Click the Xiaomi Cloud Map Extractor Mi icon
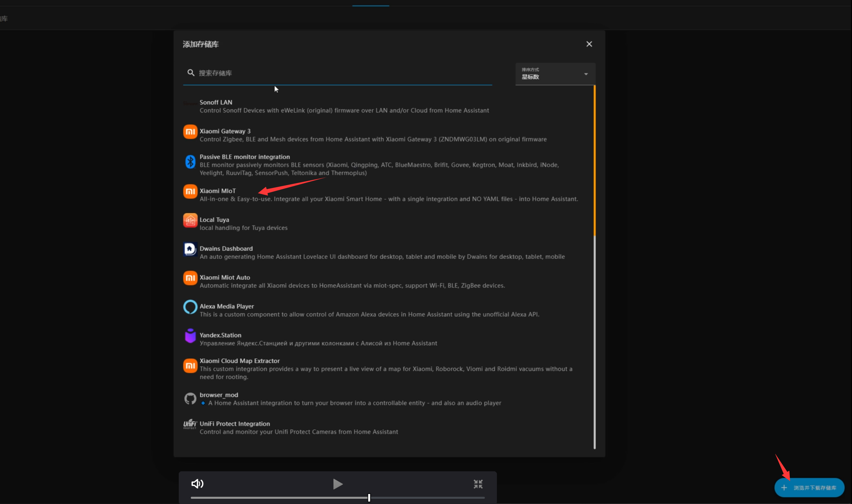The image size is (852, 504). point(190,366)
